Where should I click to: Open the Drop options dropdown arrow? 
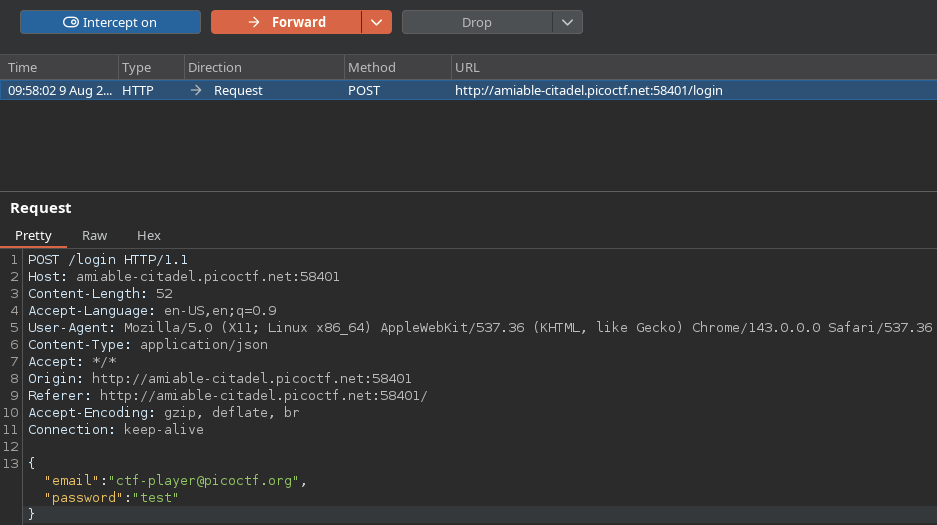click(567, 22)
